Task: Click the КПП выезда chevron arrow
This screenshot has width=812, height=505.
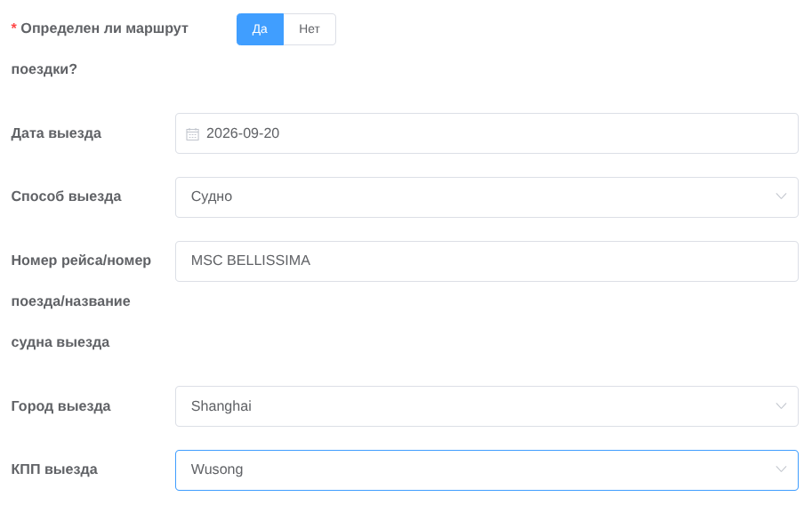Action: [781, 469]
